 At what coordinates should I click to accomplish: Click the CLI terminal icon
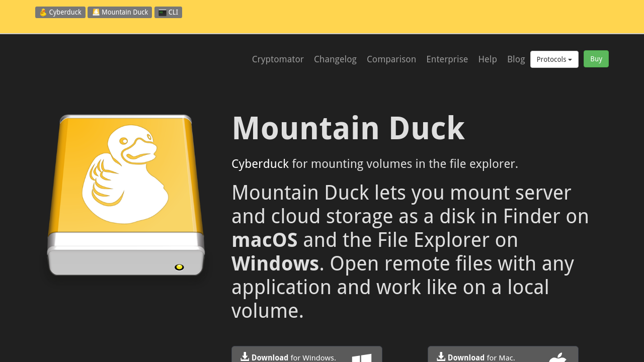coord(162,13)
